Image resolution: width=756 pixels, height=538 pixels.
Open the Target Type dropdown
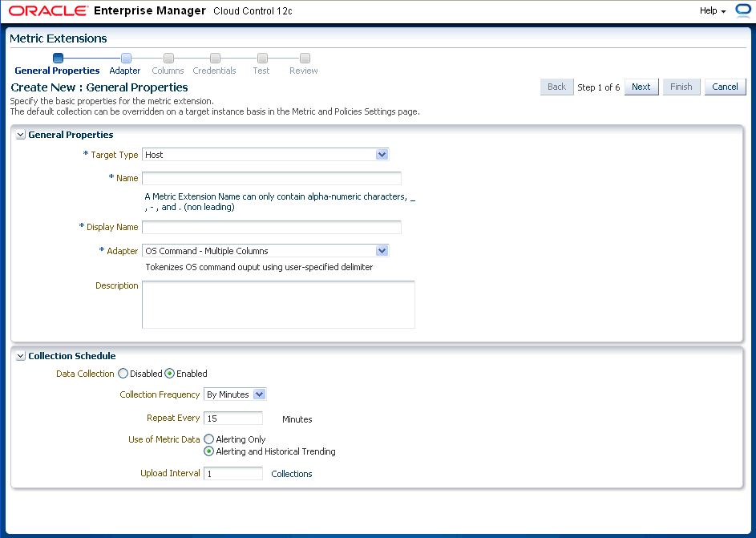(265, 155)
